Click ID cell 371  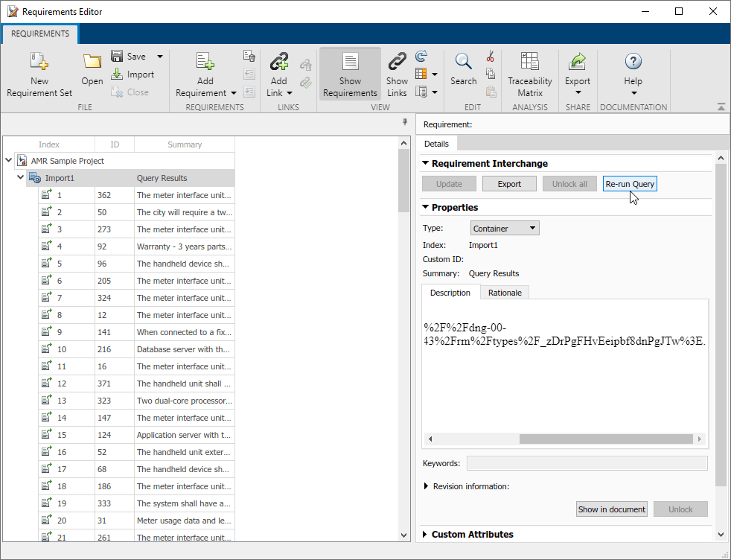(114, 384)
